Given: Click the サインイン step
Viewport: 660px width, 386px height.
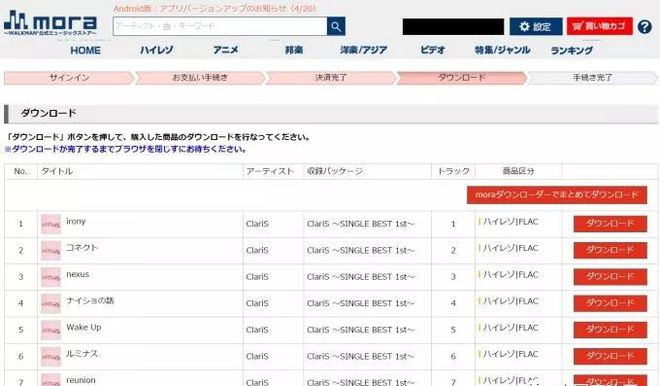Looking at the screenshot, I should 69,78.
